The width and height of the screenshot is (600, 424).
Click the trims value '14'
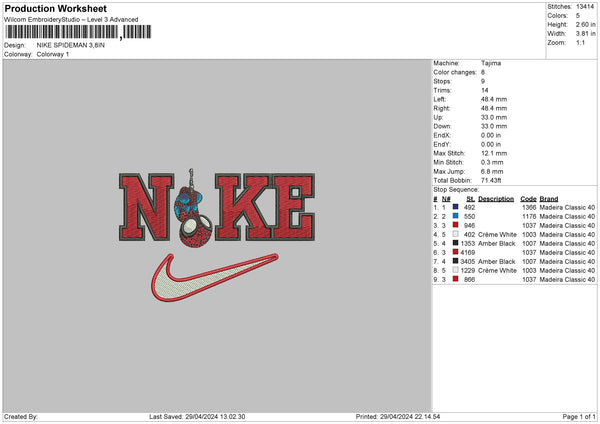pos(485,90)
